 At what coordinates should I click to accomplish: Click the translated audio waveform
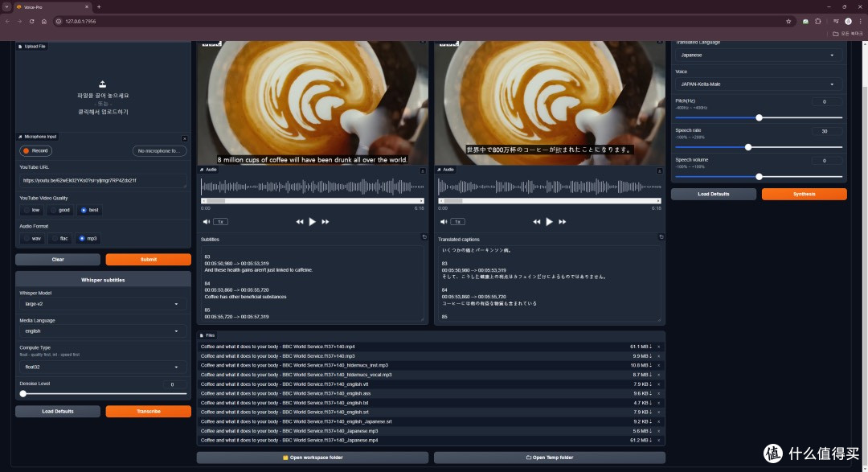549,187
